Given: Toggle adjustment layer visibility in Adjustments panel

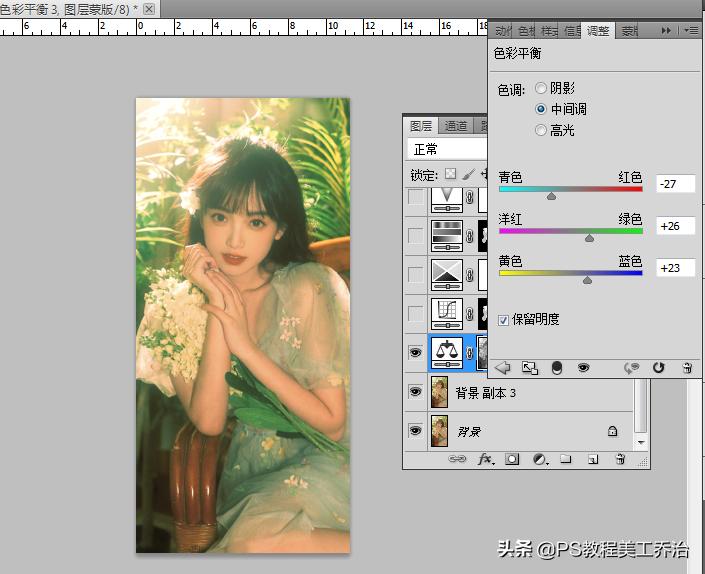Looking at the screenshot, I should pos(584,368).
